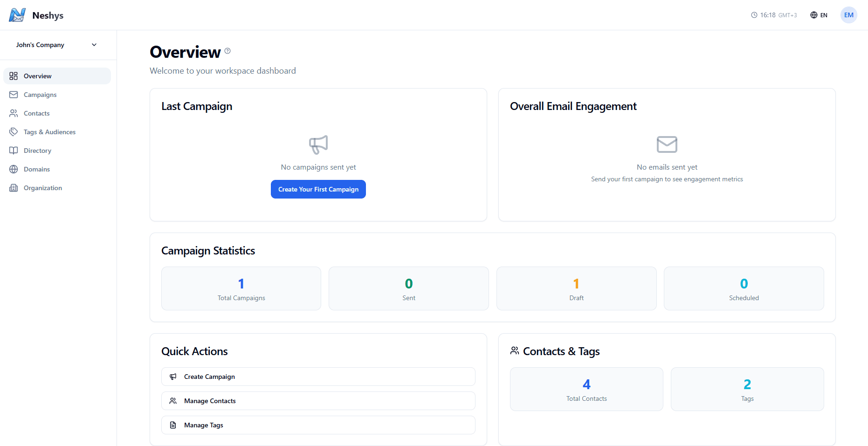Click the globe language icon

[813, 15]
